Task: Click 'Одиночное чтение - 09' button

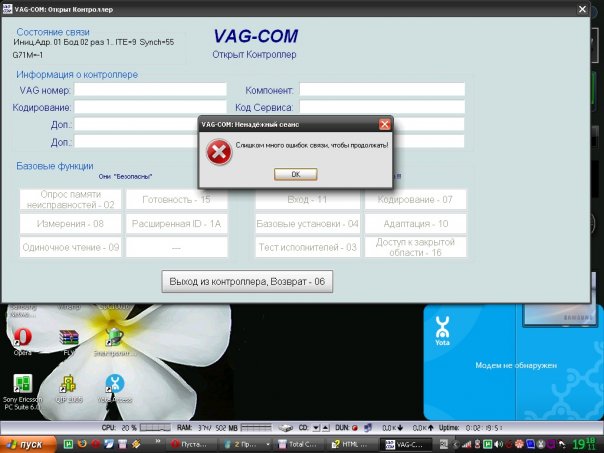Action: [x=70, y=247]
